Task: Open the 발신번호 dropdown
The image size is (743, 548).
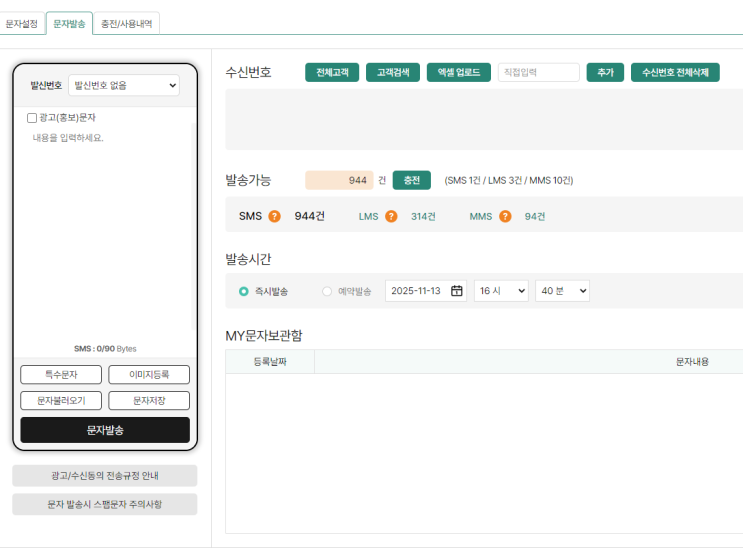Action: pyautogui.click(x=124, y=85)
